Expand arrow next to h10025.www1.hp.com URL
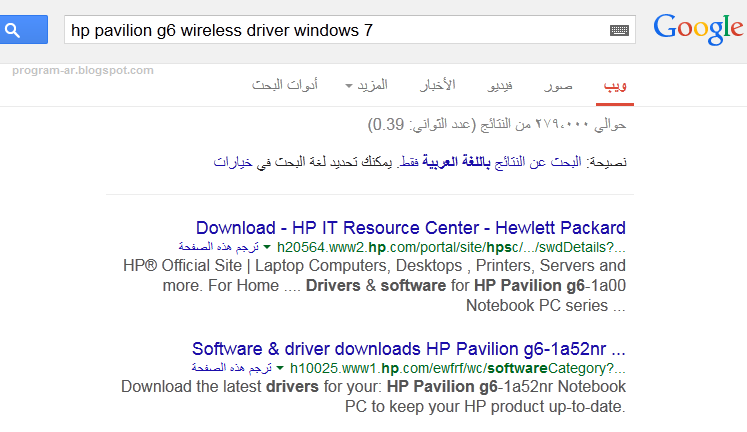The image size is (747, 432). click(x=280, y=368)
